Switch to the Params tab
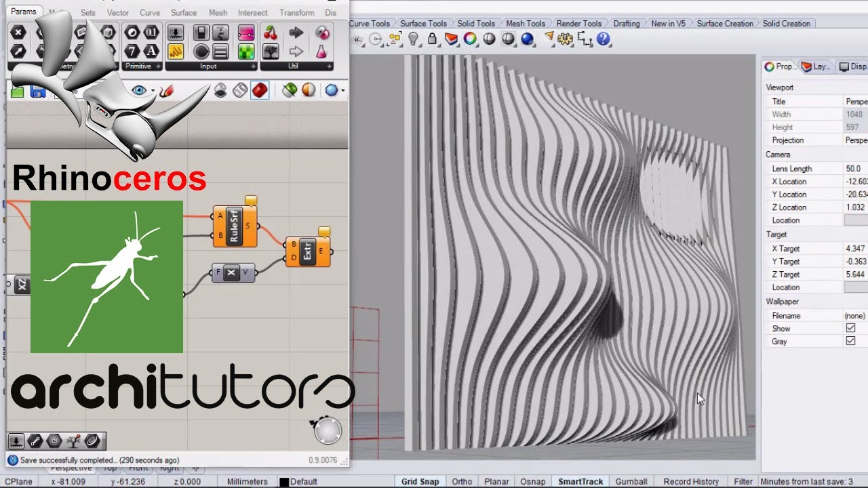The image size is (868, 488). click(24, 12)
